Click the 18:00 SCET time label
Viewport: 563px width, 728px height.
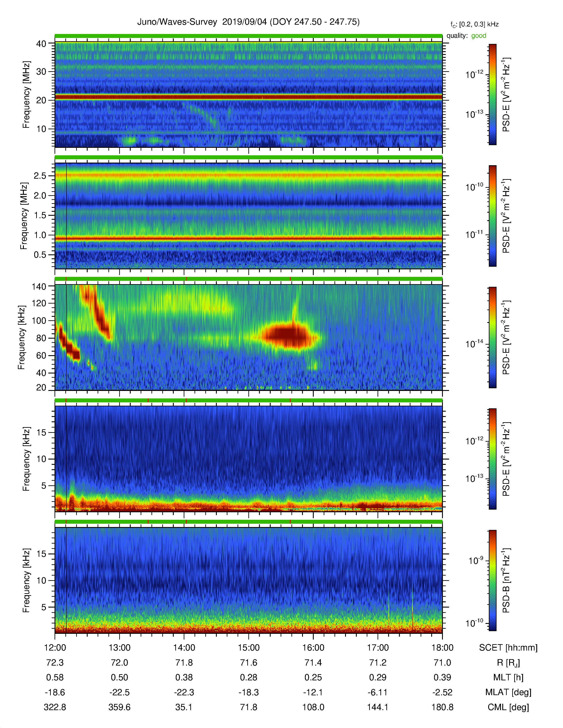tap(442, 648)
